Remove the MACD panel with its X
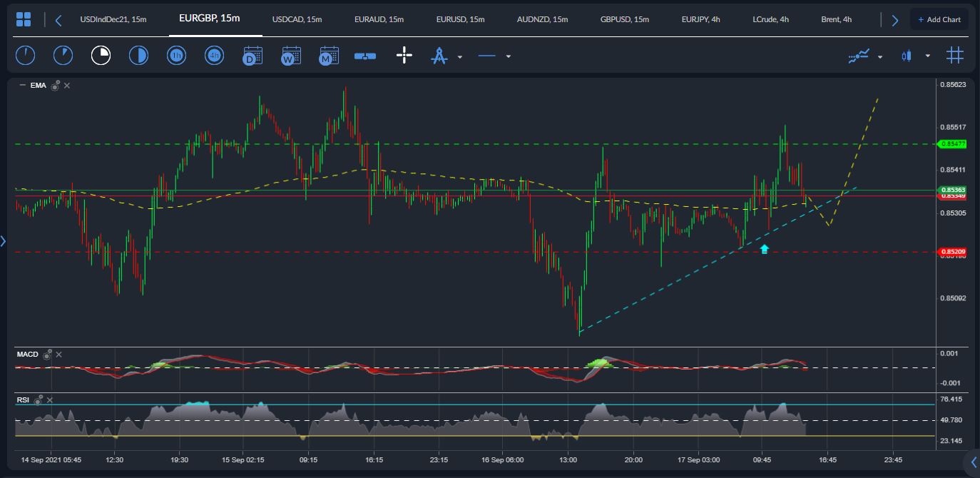The image size is (980, 478). click(x=58, y=354)
